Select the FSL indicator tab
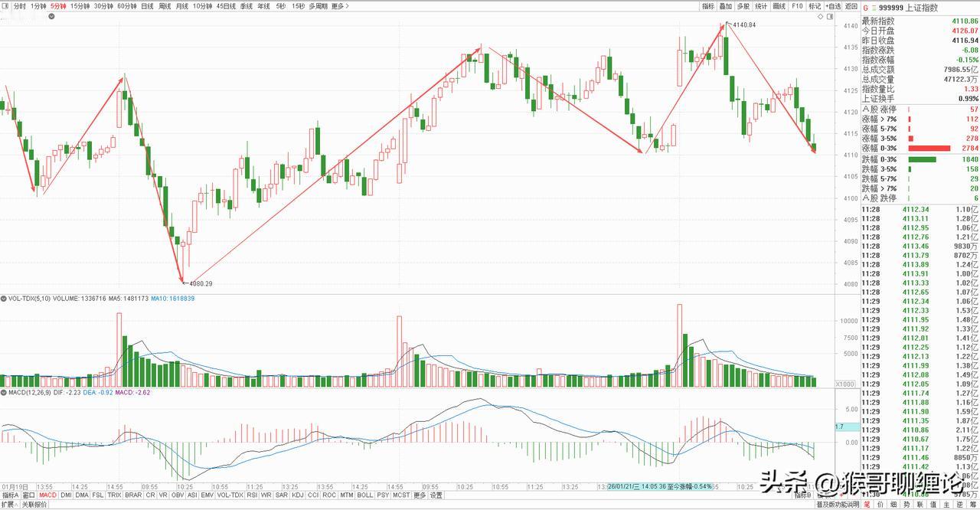Screen dimensions: 980x510 (98, 495)
